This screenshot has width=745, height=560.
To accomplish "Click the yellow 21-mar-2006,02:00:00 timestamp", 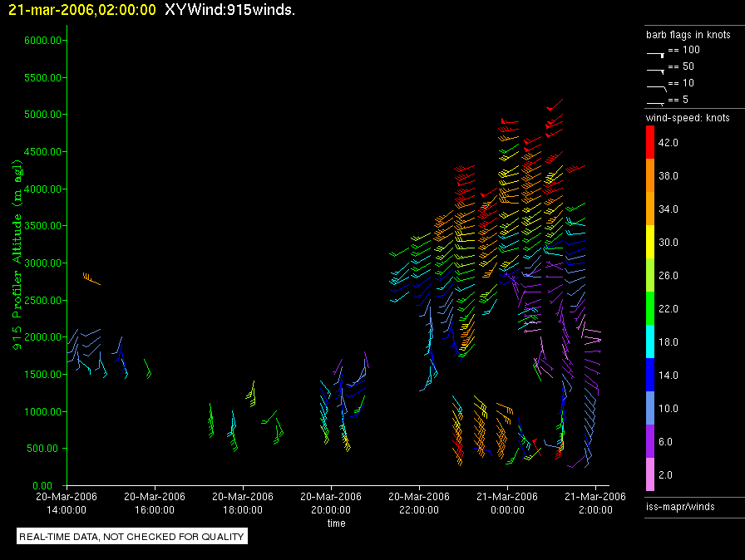I will pyautogui.click(x=81, y=10).
